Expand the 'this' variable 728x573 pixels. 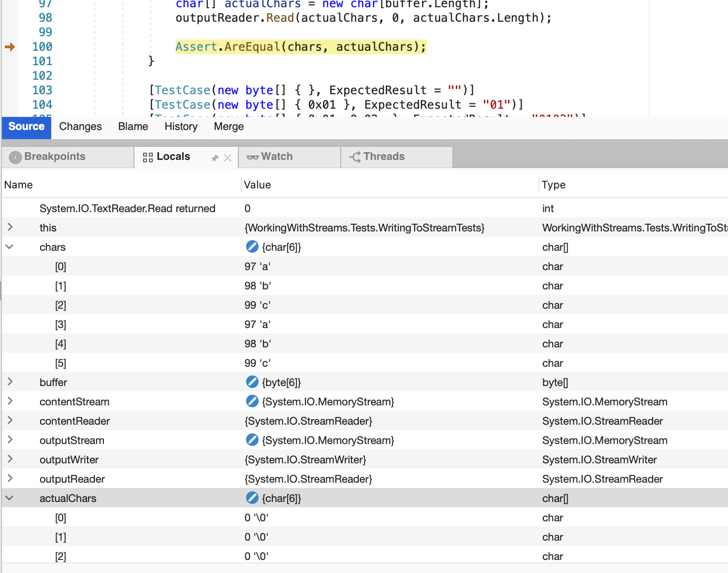point(9,227)
